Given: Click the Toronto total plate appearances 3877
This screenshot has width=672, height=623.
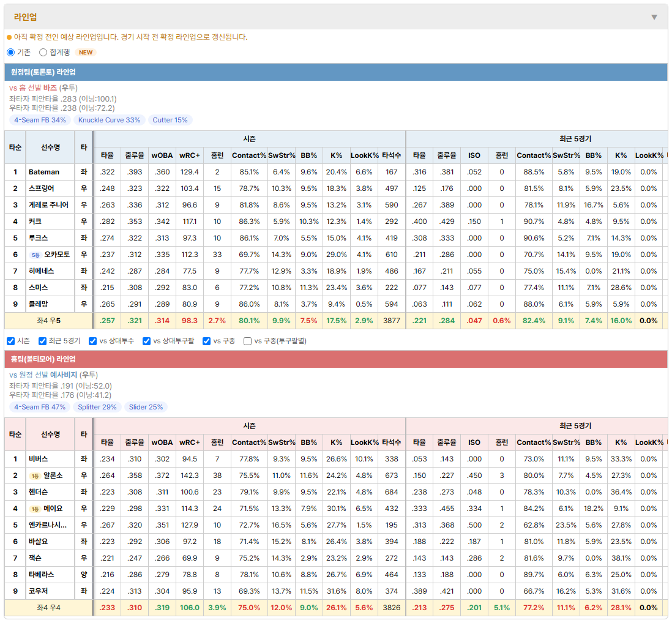Looking at the screenshot, I should (391, 321).
